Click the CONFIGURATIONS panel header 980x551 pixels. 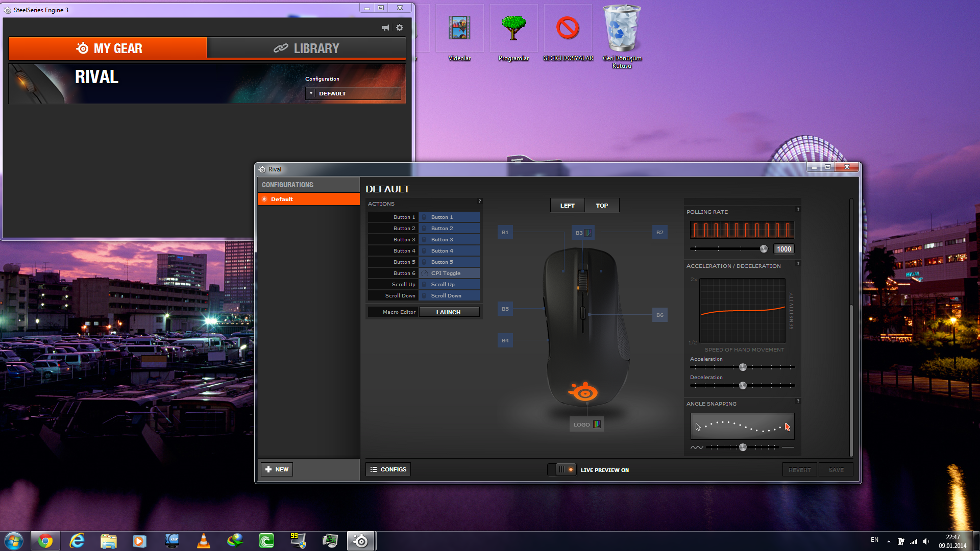coord(309,185)
